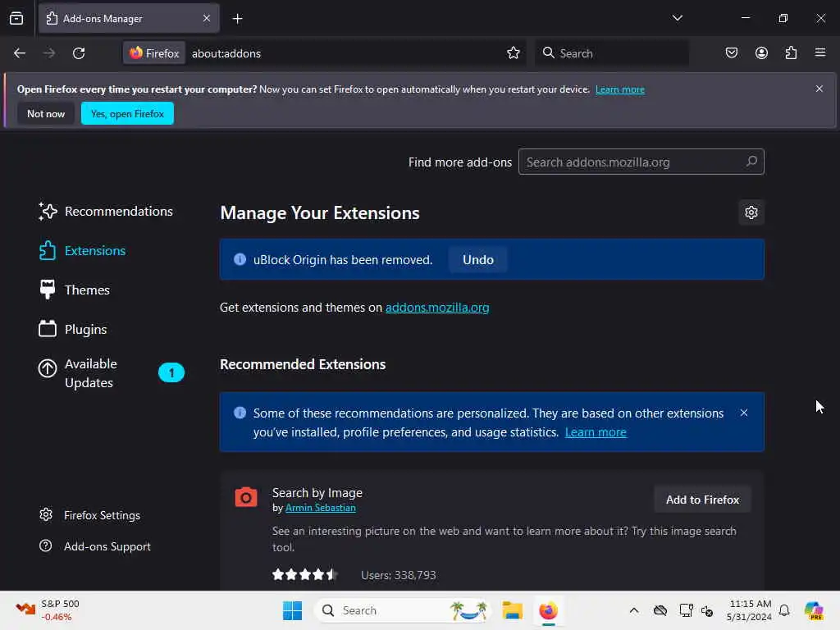Open the toolbar Extensions puzzle icon
This screenshot has width=840, height=630.
tap(792, 53)
